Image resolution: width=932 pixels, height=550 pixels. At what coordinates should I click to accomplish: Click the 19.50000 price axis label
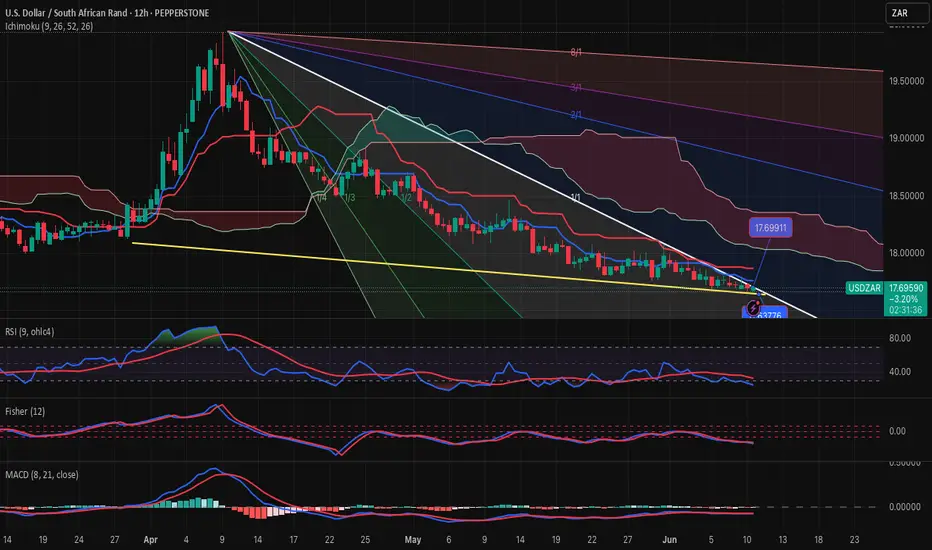coord(906,81)
